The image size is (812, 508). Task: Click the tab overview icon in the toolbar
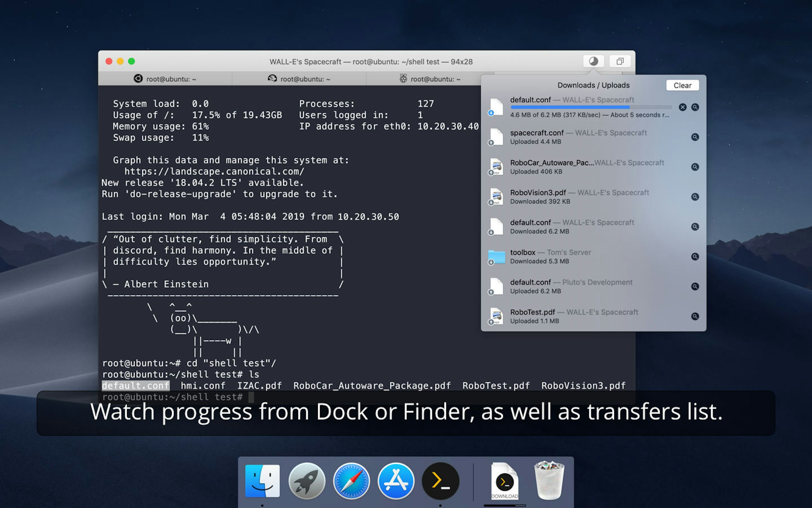coord(620,61)
